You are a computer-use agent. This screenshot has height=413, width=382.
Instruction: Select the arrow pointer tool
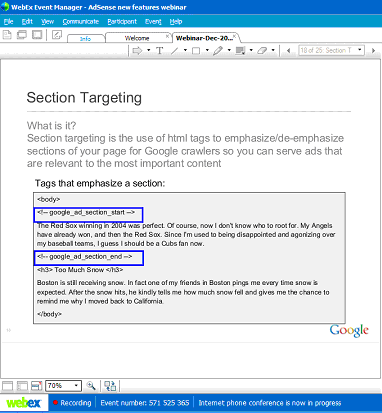click(x=137, y=51)
